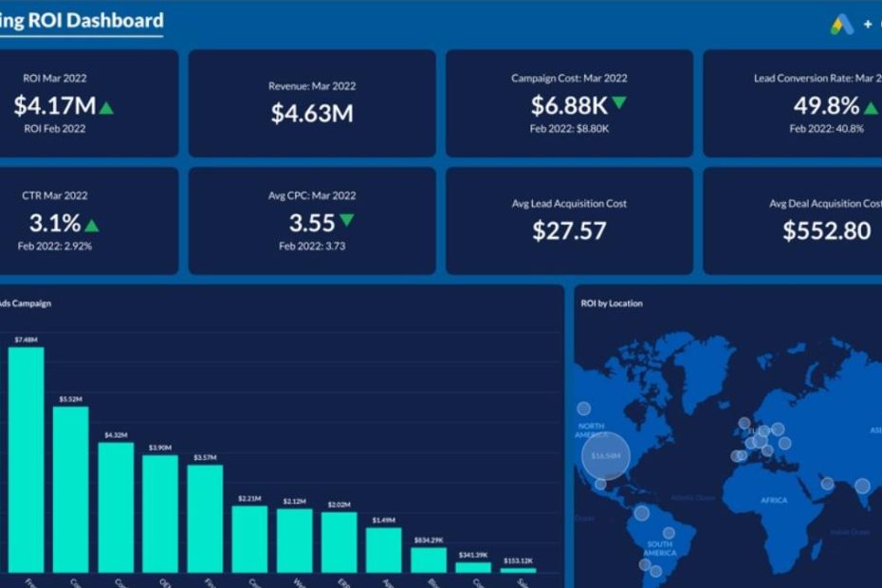The image size is (882, 588).
Task: Click the Google Ads logo icon
Action: point(841,26)
